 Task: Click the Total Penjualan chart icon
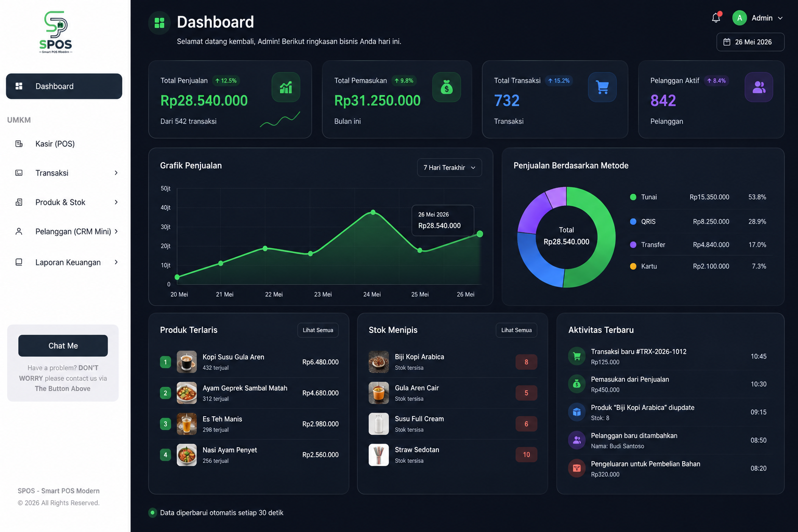(286, 87)
